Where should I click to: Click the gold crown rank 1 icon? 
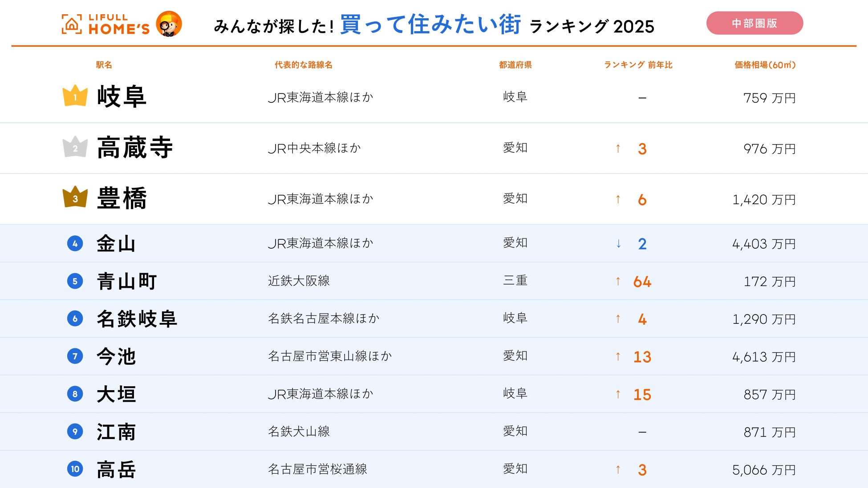[75, 96]
